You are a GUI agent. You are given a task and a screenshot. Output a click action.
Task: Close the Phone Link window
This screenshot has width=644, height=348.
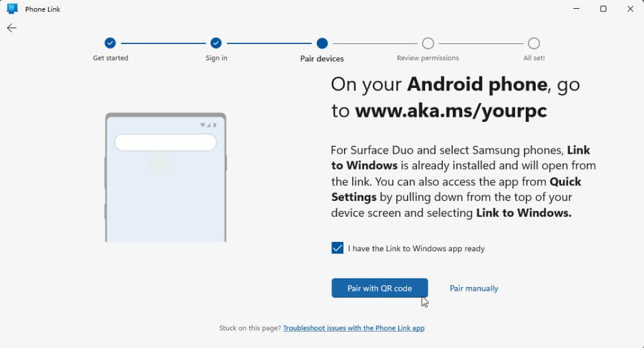click(630, 9)
